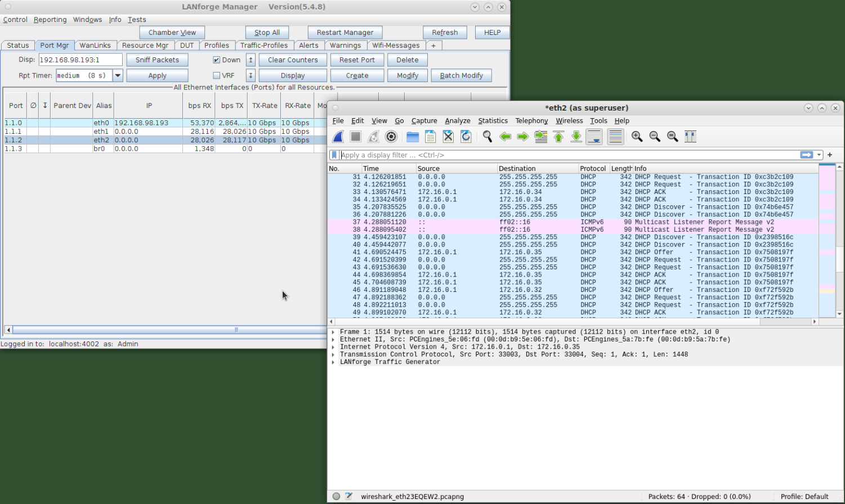Viewport: 845px width, 504px height.
Task: Click the Reset Port button
Action: [x=357, y=60]
